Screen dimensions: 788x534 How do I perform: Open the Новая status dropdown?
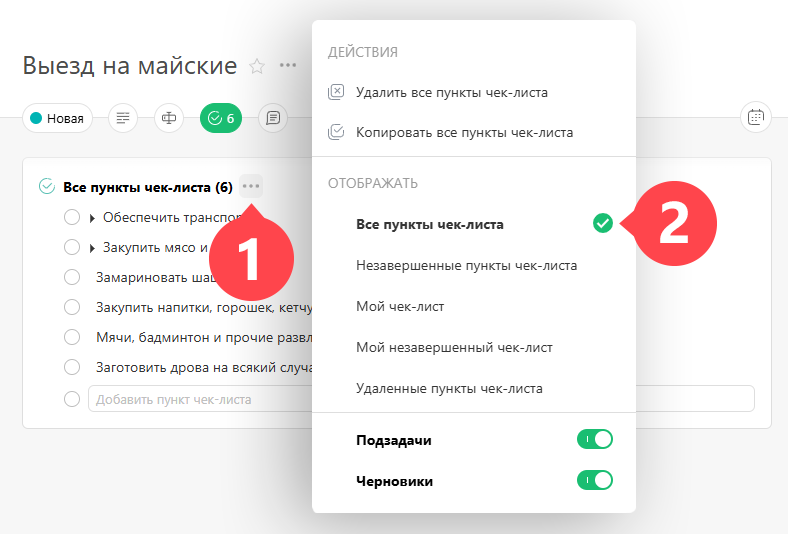57,118
